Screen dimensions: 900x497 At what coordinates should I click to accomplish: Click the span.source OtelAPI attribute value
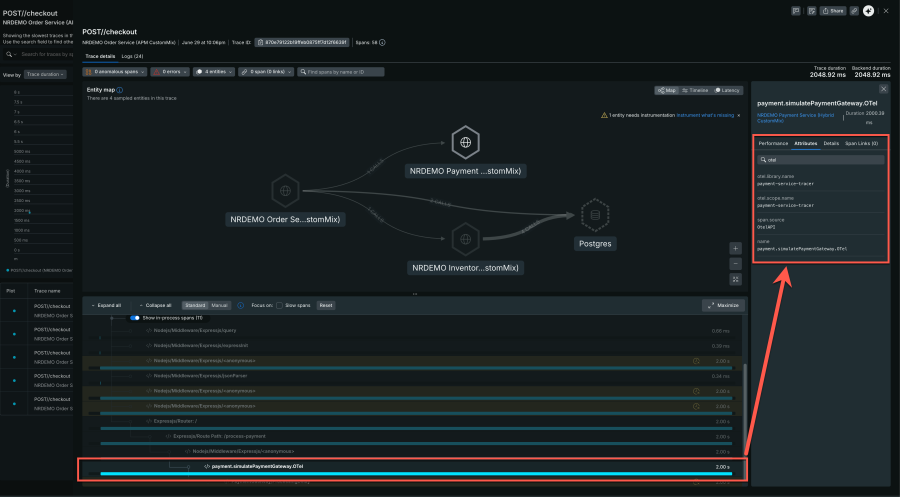click(766, 227)
